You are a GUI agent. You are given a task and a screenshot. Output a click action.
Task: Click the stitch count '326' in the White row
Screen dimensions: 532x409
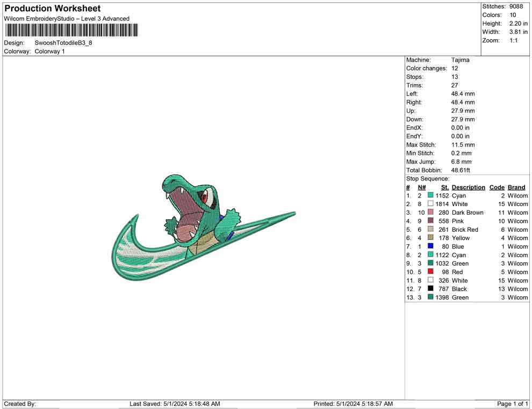coord(444,280)
